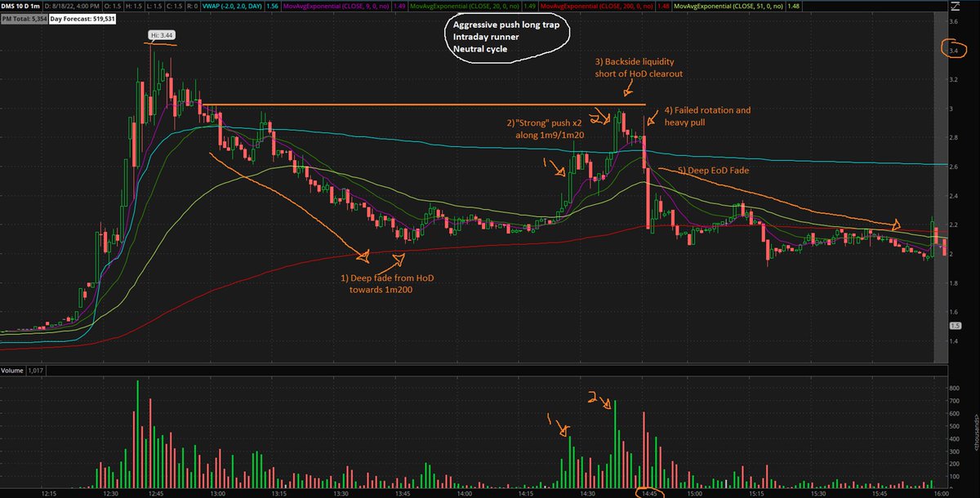The height and width of the screenshot is (498, 980).
Task: Click the 2.6 level on price axis
Action: click(953, 167)
